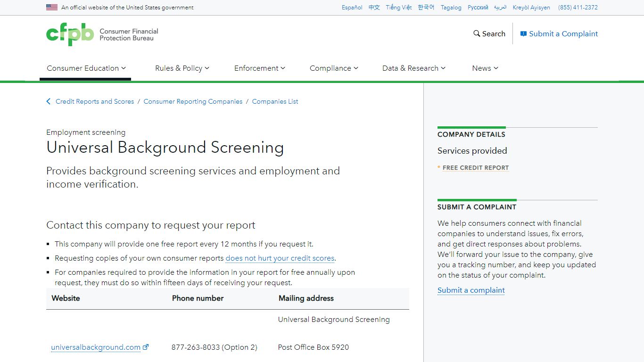This screenshot has width=644, height=362.
Task: Click the back chevron before Credit Reports
Action: pos(48,101)
